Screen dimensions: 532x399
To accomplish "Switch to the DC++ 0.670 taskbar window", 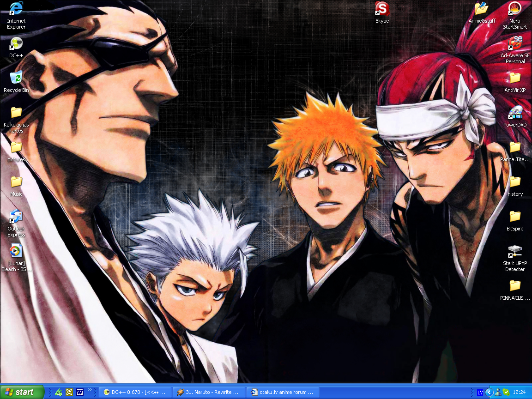I will [x=135, y=392].
